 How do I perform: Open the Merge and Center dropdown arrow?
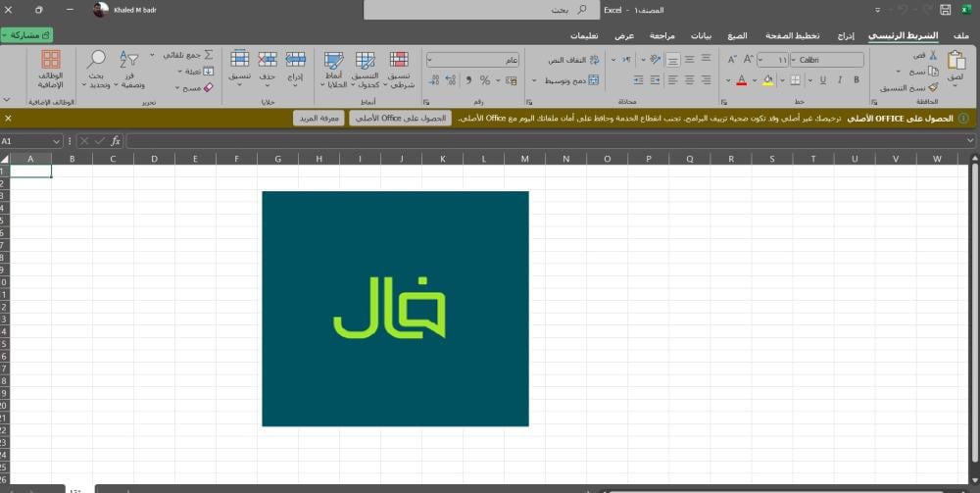click(x=534, y=80)
